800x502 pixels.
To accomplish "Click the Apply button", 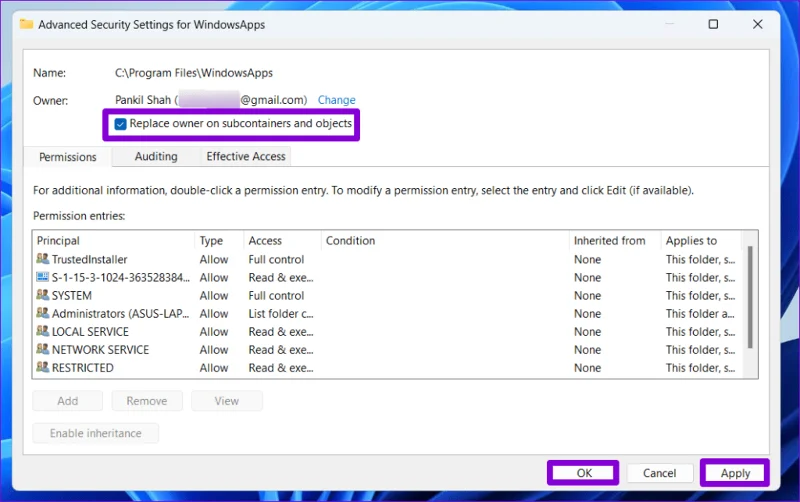I will 735,473.
